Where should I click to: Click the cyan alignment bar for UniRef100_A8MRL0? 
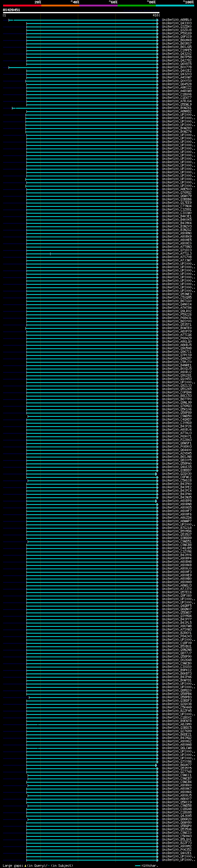coord(83,20)
